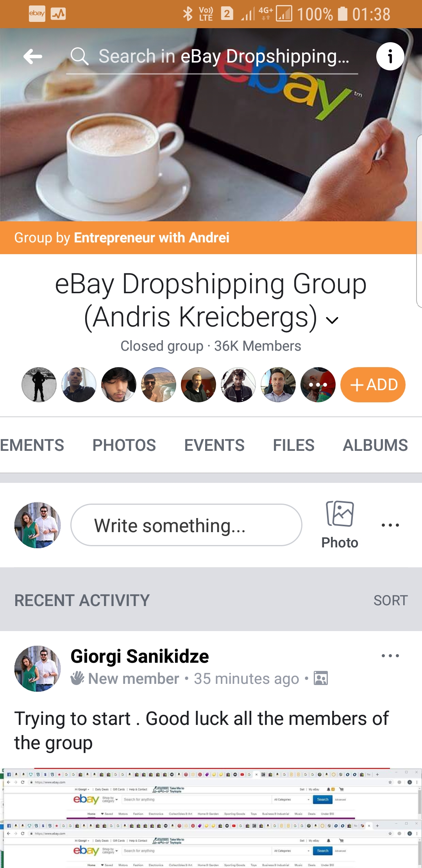Expand the group name dropdown chevron
Screen dimensions: 422x868
click(x=332, y=320)
